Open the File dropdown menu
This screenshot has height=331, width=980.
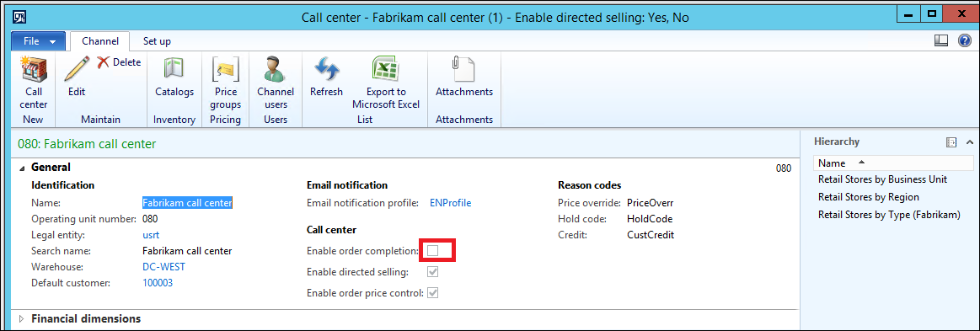click(x=39, y=41)
